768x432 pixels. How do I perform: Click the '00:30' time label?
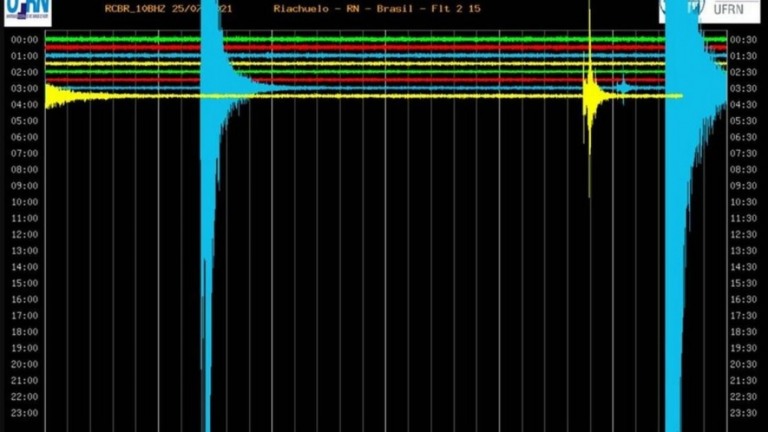[744, 40]
